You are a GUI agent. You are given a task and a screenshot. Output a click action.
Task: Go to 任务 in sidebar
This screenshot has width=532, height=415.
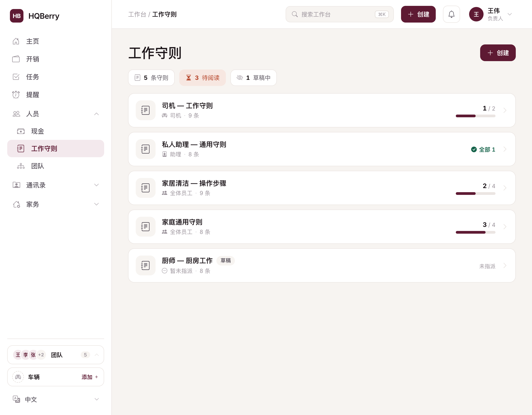click(55, 77)
